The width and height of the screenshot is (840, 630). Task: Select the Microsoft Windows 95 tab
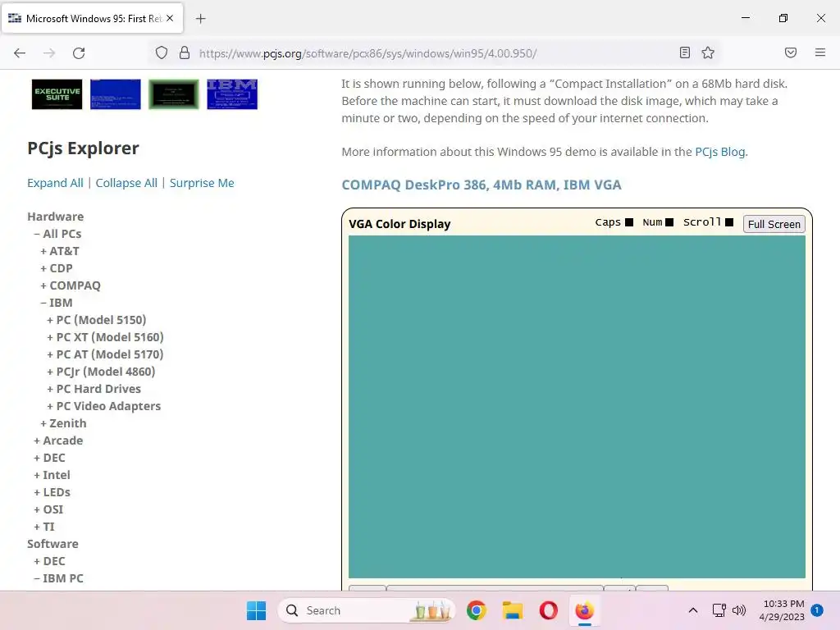coord(92,18)
